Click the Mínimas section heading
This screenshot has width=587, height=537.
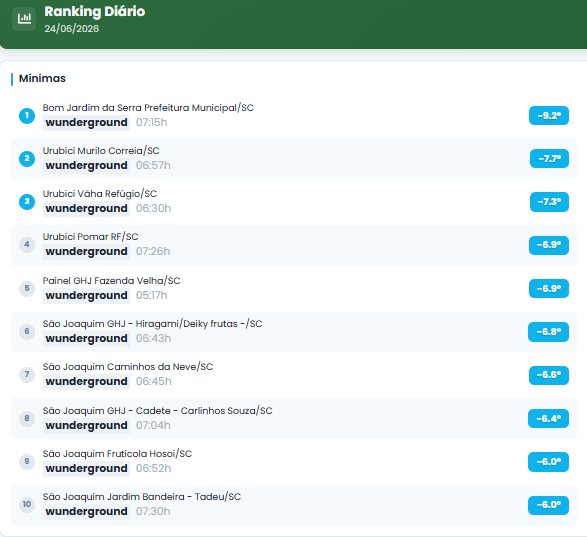[x=42, y=78]
